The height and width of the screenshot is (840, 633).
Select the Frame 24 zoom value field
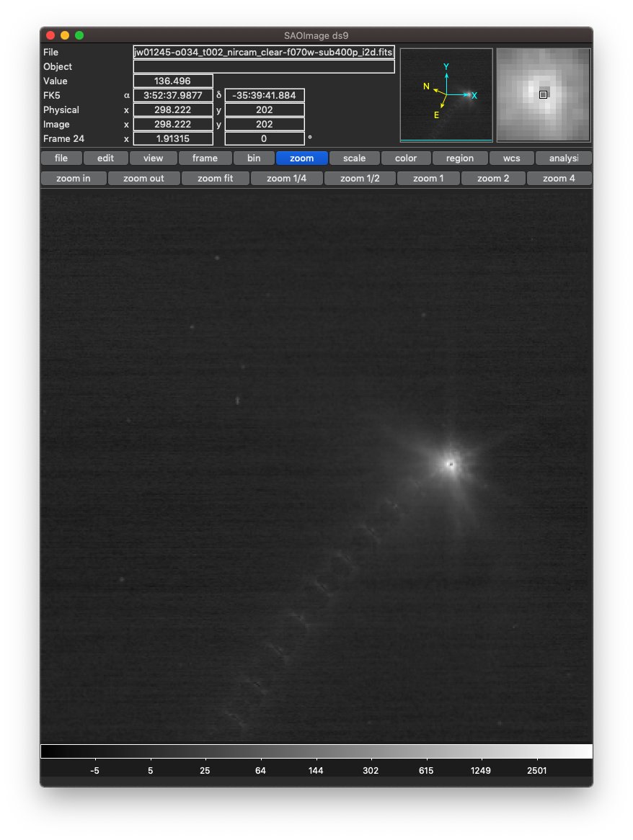click(173, 139)
